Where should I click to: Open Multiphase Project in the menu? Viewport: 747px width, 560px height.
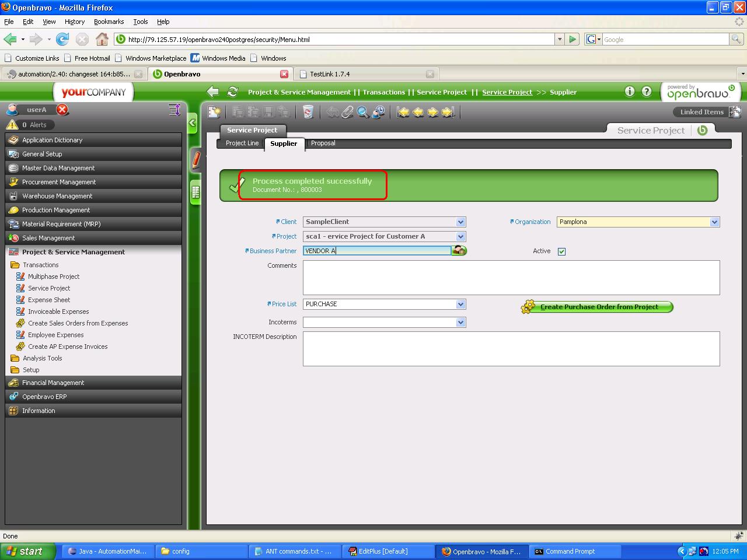pyautogui.click(x=54, y=276)
